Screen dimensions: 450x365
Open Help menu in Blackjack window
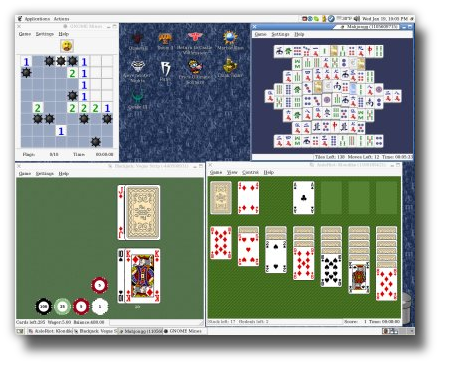click(63, 174)
